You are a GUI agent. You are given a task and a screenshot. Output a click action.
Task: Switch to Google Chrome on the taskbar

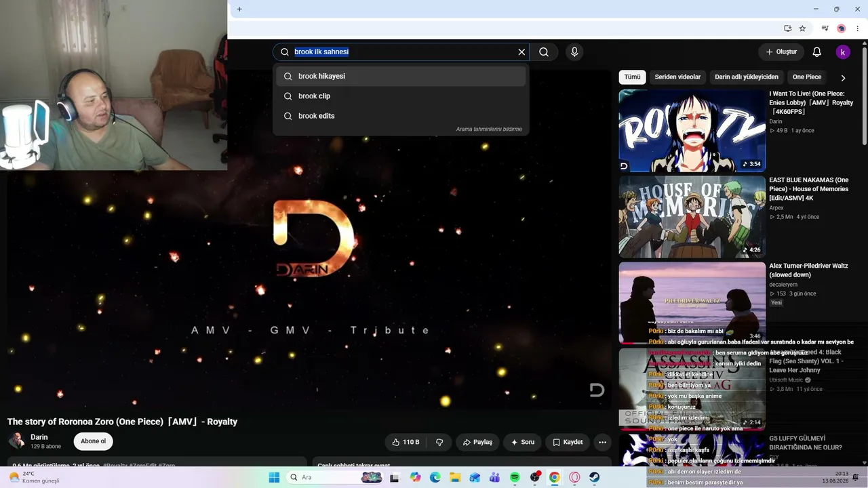click(x=555, y=477)
